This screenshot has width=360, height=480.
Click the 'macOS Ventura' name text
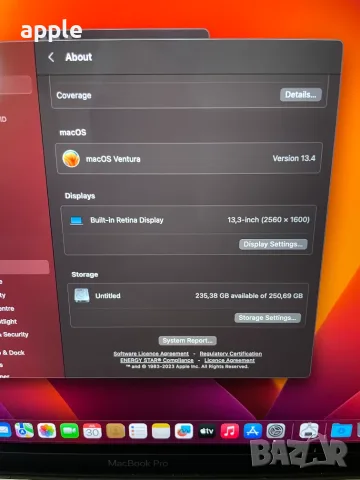click(x=113, y=159)
